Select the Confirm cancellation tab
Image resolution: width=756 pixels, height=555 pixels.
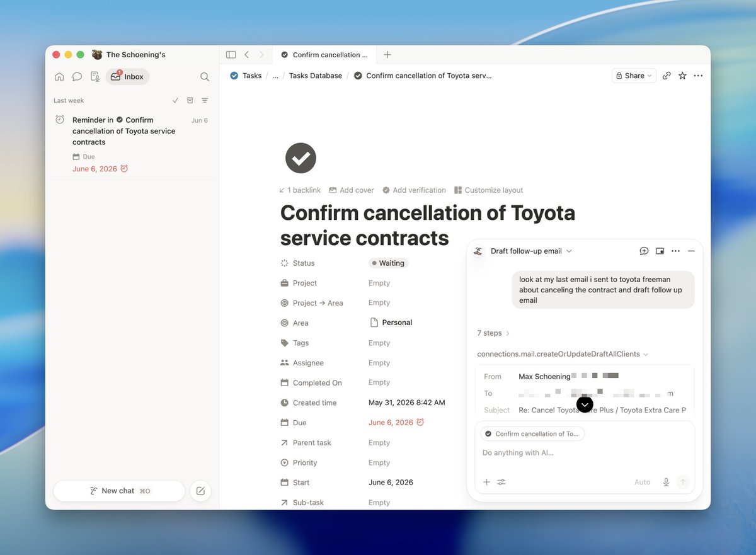tap(324, 55)
